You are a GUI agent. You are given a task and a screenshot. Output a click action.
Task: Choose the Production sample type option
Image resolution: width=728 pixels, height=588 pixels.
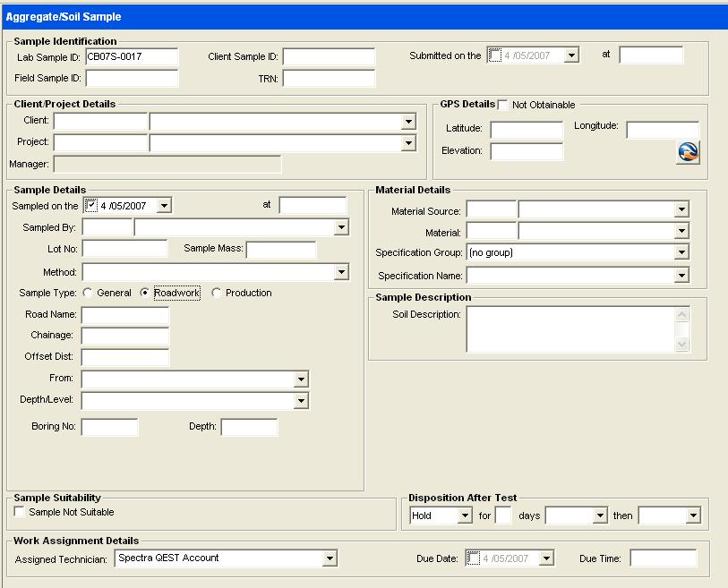(217, 293)
